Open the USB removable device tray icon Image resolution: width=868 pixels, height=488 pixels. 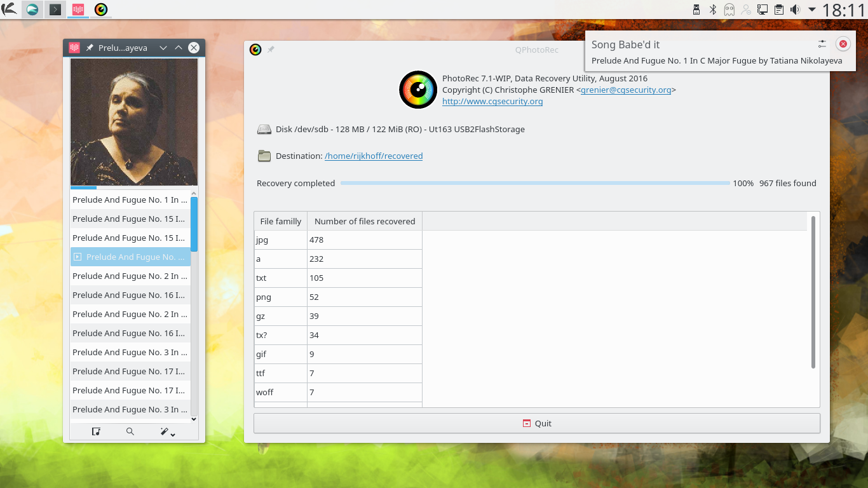[696, 10]
